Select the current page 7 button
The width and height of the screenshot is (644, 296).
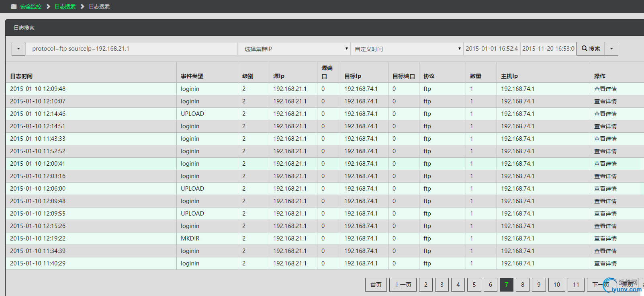coord(507,285)
